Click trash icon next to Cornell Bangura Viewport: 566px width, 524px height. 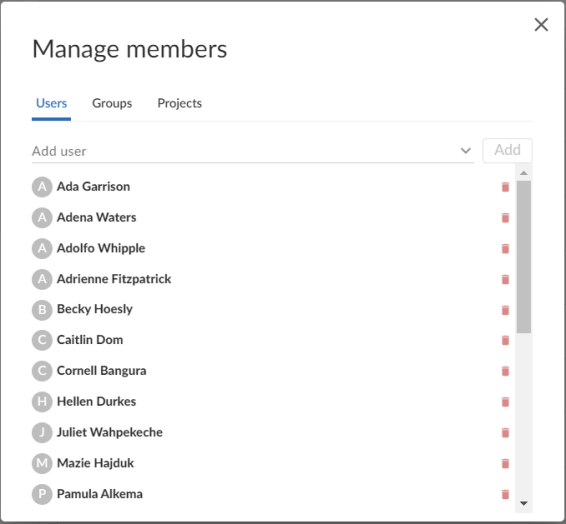coord(505,371)
